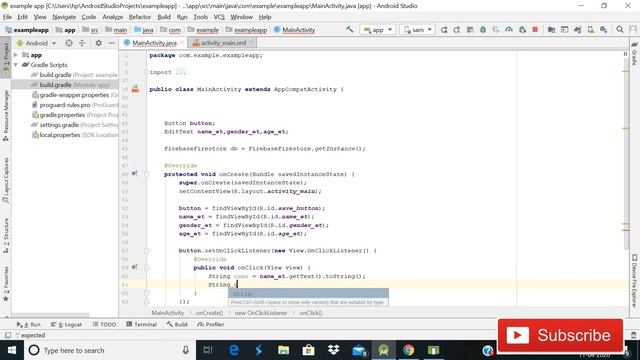
Task: Click the onClick() breadcrumb below editor
Action: pyautogui.click(x=311, y=313)
